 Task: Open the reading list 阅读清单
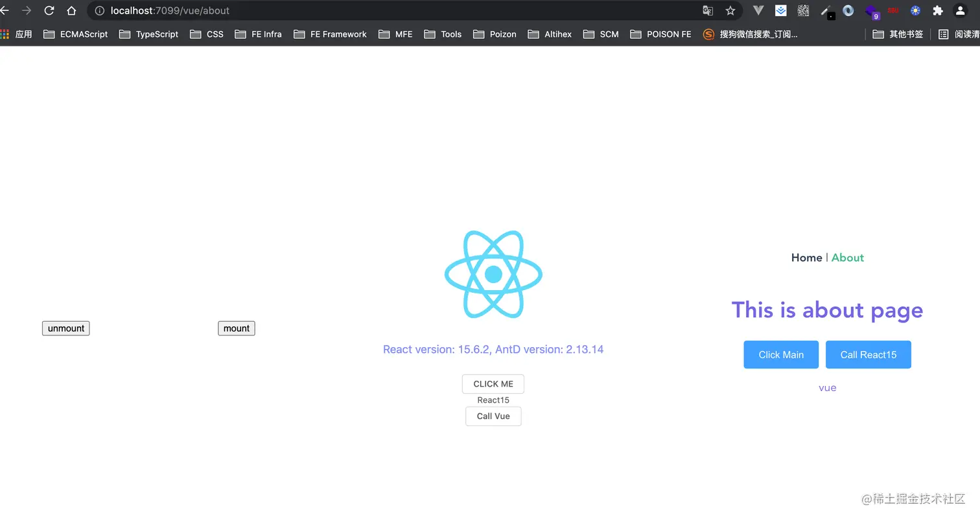tap(959, 34)
